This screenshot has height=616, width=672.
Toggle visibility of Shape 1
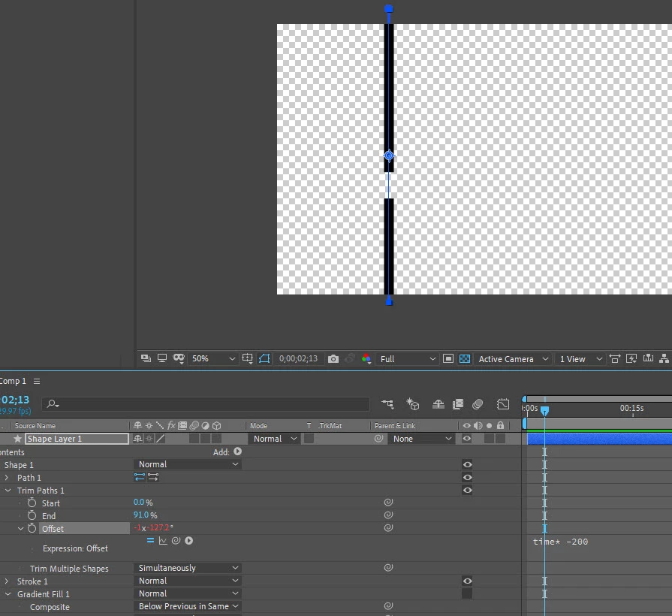(468, 465)
